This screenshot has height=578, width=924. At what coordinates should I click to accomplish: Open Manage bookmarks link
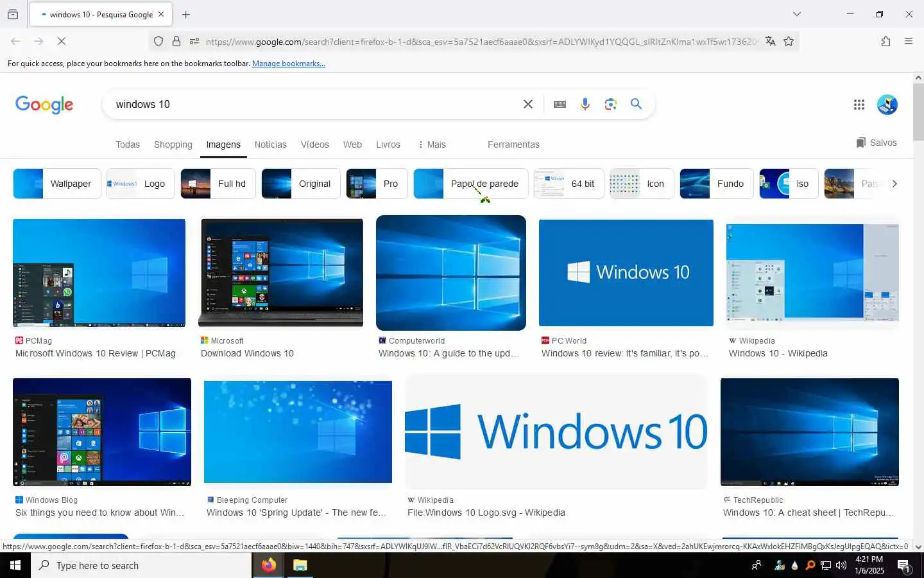tap(289, 64)
